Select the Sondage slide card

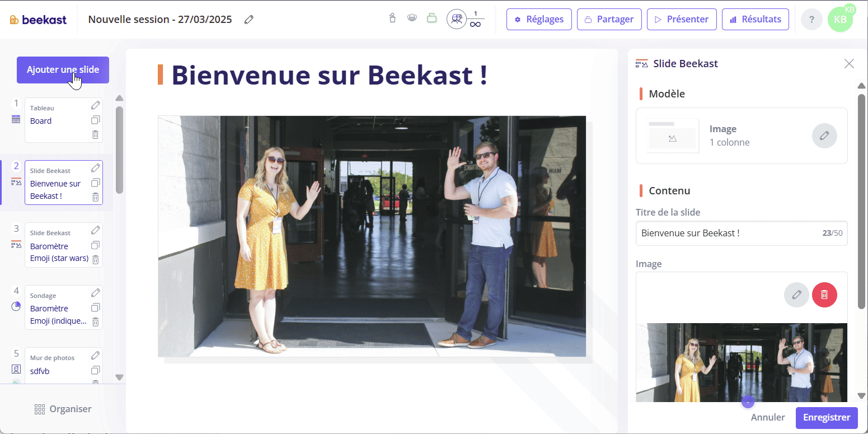tap(64, 307)
